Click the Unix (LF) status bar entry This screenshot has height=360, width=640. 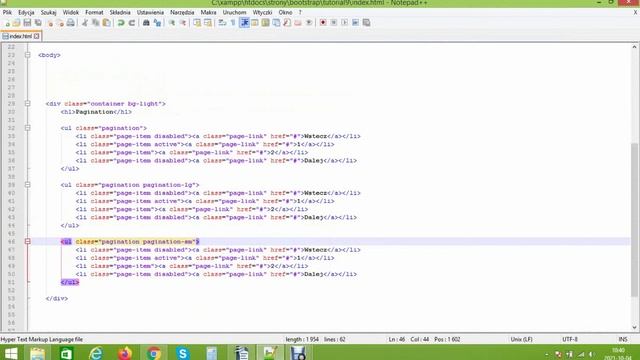tap(521, 339)
